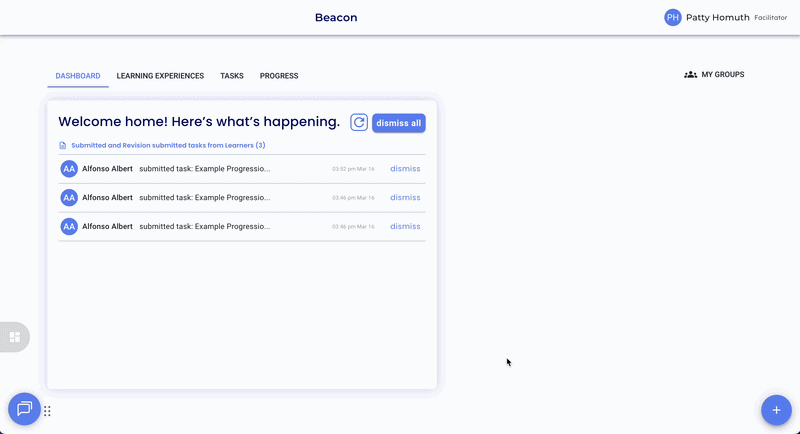Switch to the Learning Experiences tab
The image size is (800, 434).
point(160,76)
